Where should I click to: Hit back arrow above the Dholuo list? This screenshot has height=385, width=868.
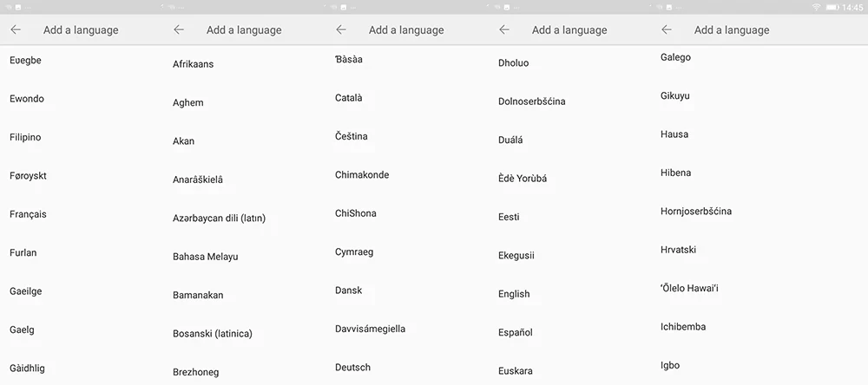[503, 29]
